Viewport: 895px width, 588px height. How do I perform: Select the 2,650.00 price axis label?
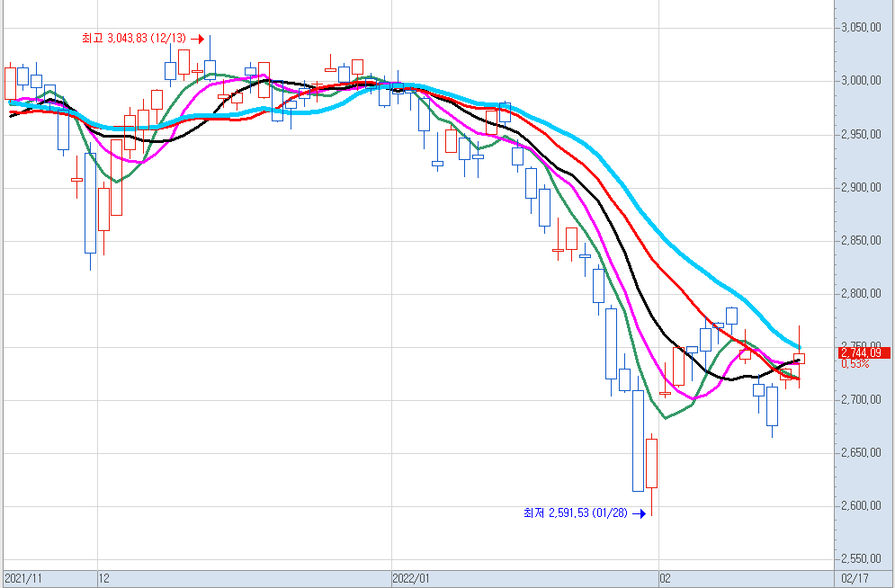coord(861,453)
